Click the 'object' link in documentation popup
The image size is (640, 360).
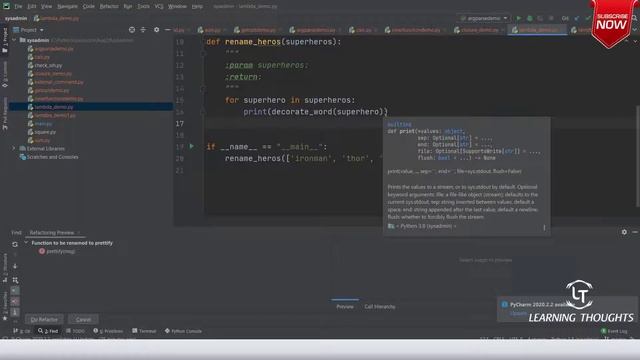click(x=453, y=131)
